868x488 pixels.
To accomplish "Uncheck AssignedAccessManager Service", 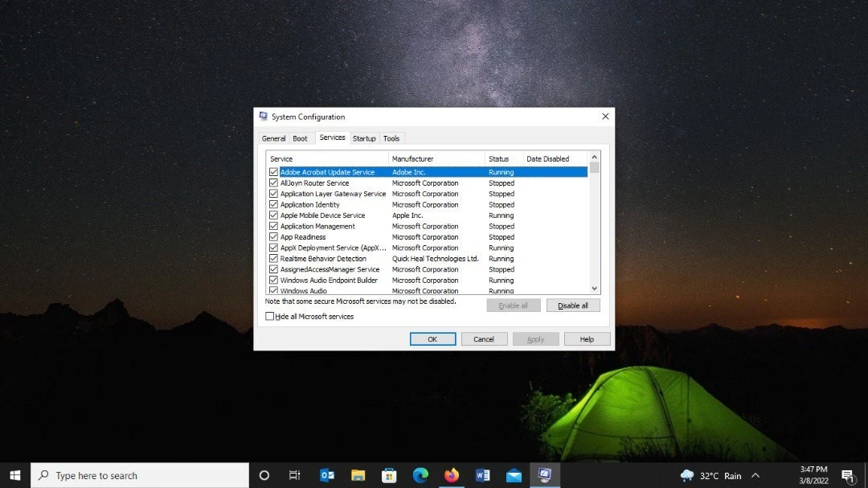I will [x=273, y=269].
